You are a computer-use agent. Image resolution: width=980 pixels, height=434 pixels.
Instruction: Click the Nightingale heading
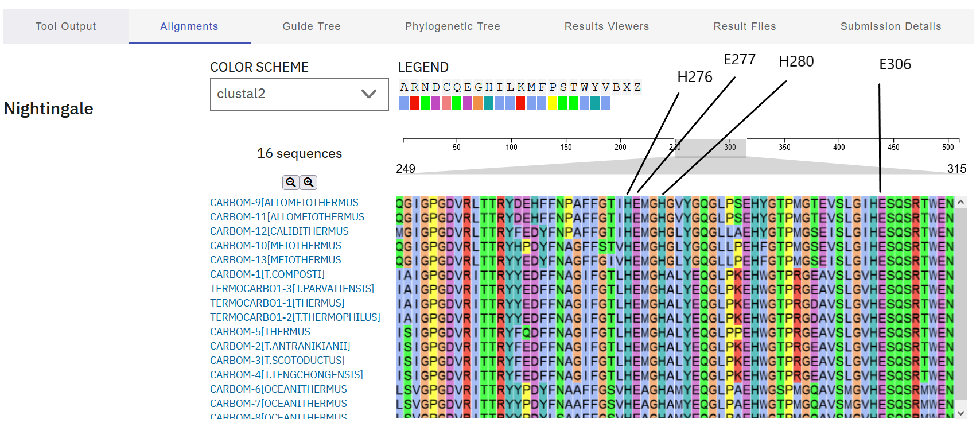click(48, 108)
